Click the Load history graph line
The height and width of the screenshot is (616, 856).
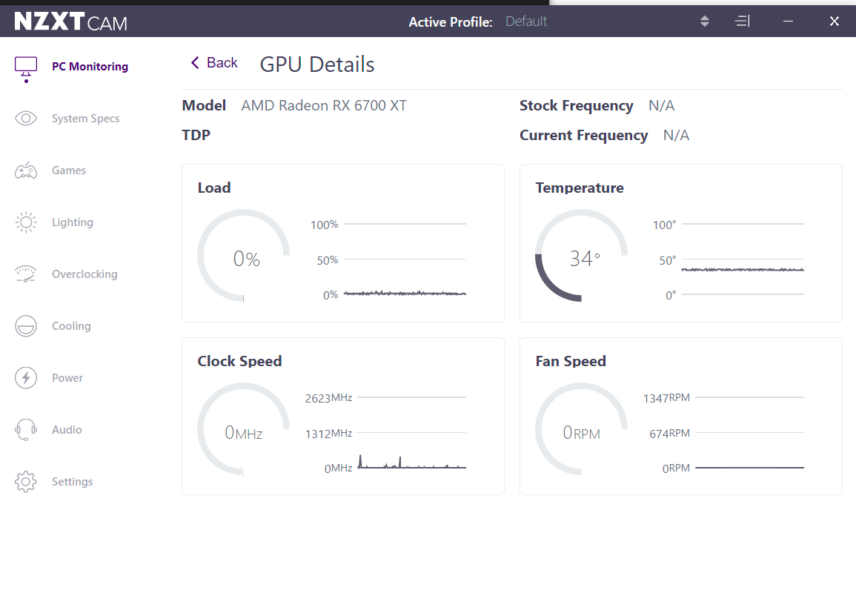coord(405,294)
